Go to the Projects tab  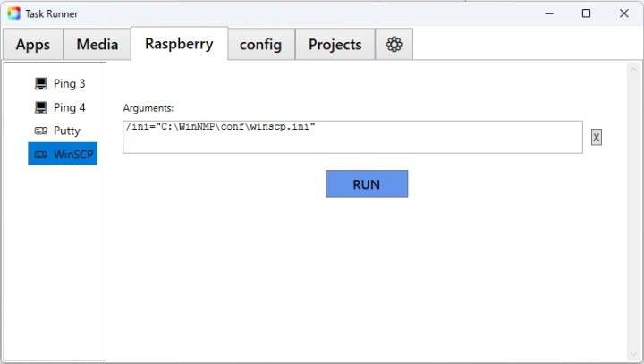(x=335, y=45)
